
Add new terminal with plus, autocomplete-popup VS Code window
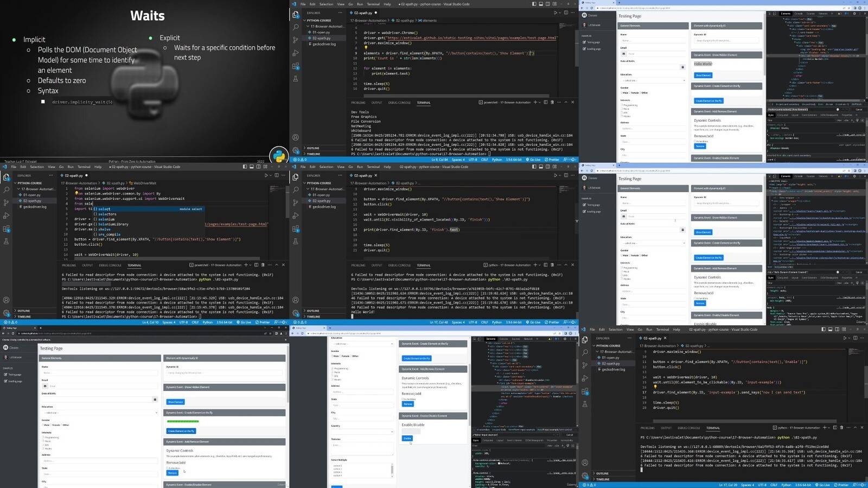pyautogui.click(x=246, y=265)
